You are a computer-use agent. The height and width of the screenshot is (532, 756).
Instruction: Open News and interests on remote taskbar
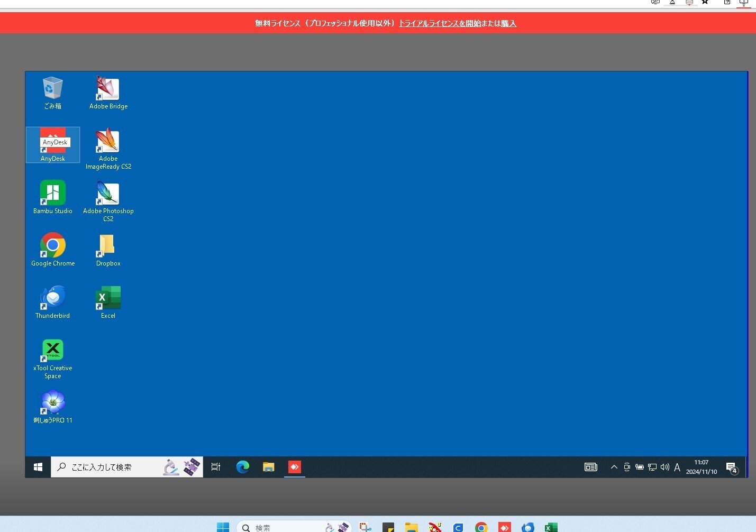point(591,467)
